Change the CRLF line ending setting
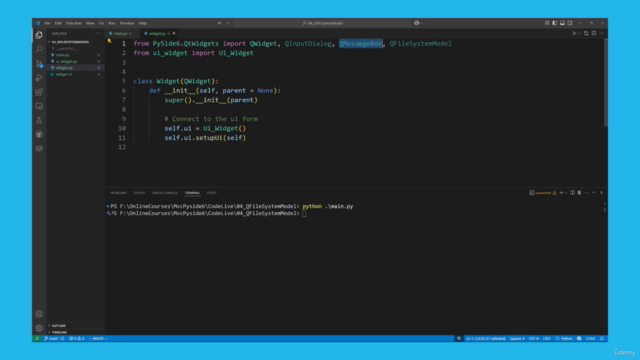This screenshot has width=640, height=360. [x=547, y=338]
